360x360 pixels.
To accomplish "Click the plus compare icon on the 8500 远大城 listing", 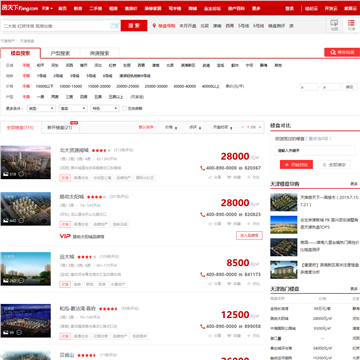I will (x=249, y=284).
